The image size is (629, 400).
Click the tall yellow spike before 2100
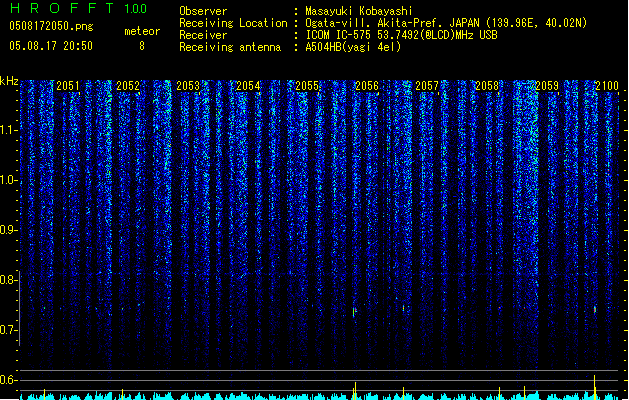(595, 387)
